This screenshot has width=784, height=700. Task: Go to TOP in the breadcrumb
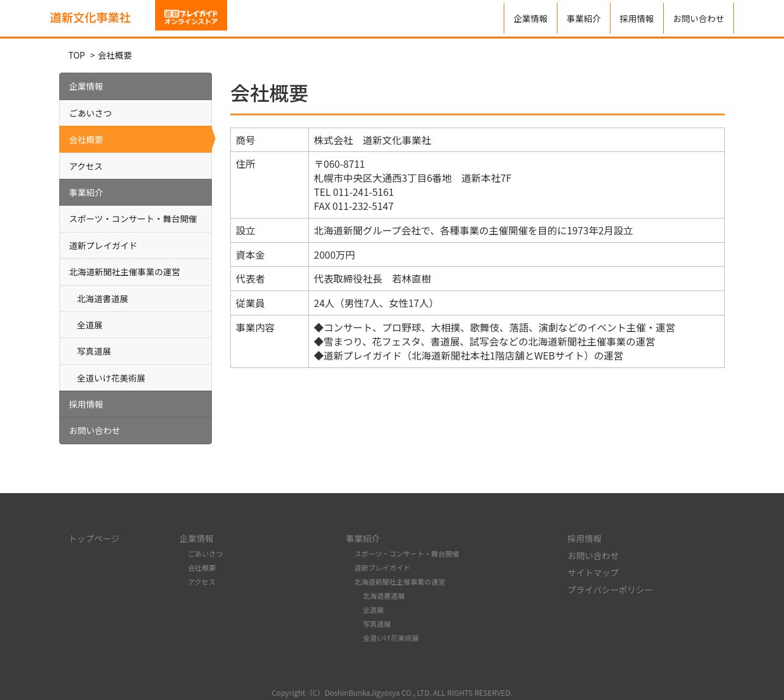[x=76, y=56]
